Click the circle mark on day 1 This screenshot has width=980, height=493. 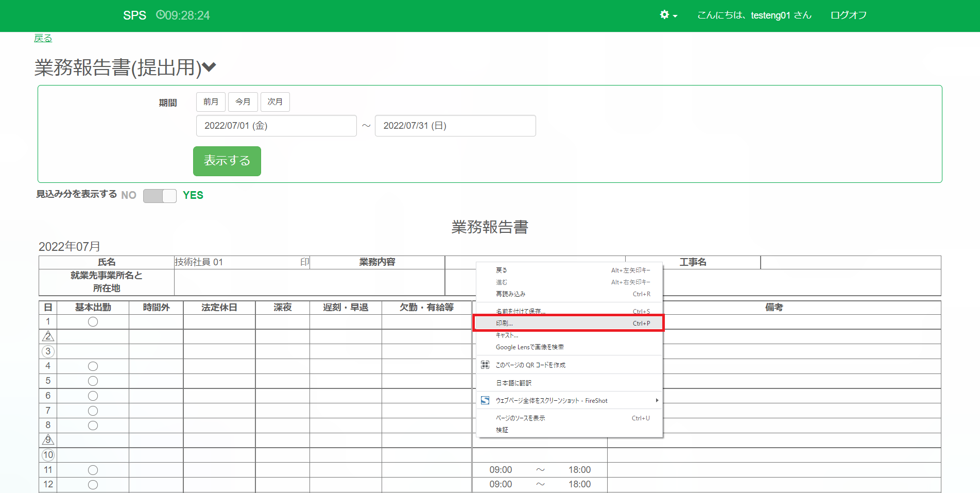93,322
